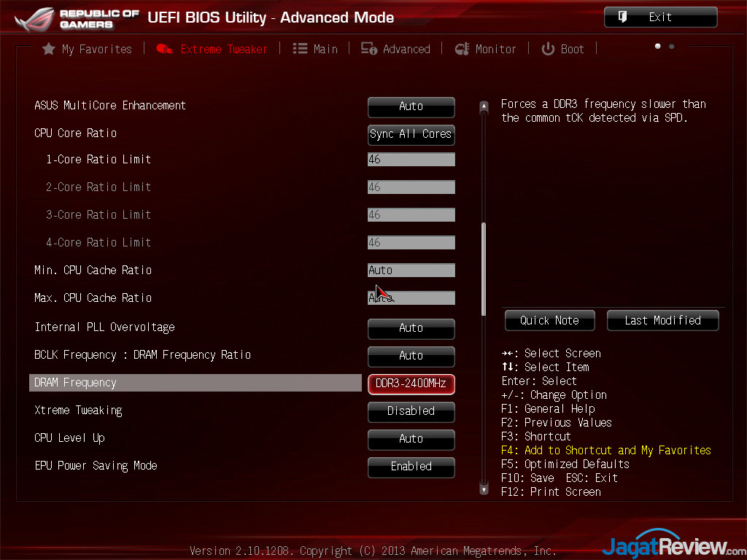
Task: Open Internal PLL Overvoltage Auto dropdown
Action: [411, 328]
